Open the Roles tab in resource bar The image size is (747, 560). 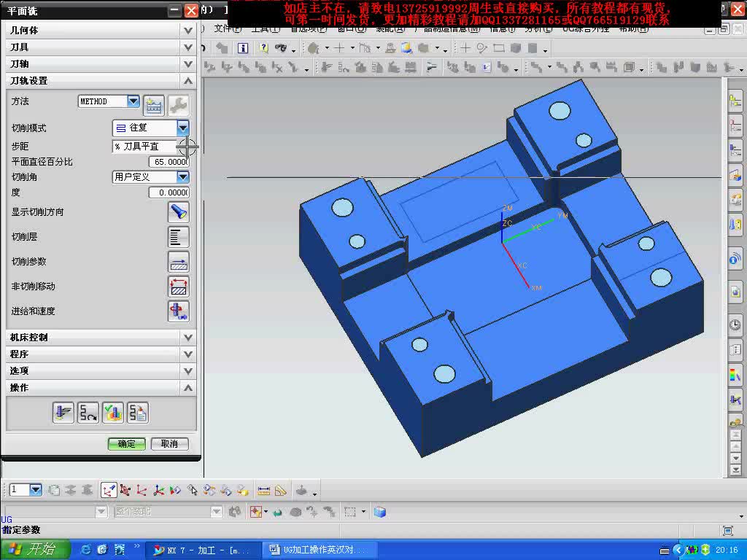click(x=735, y=422)
